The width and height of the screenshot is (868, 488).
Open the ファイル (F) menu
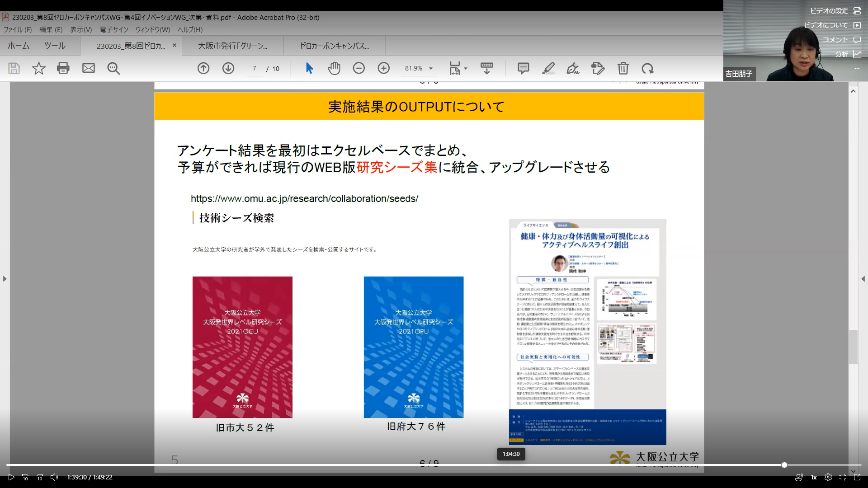[x=18, y=29]
